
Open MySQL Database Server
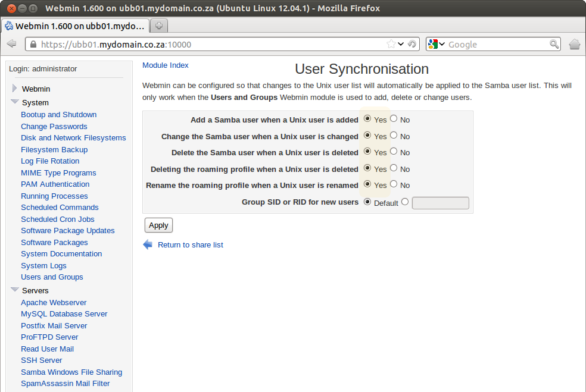click(x=64, y=313)
